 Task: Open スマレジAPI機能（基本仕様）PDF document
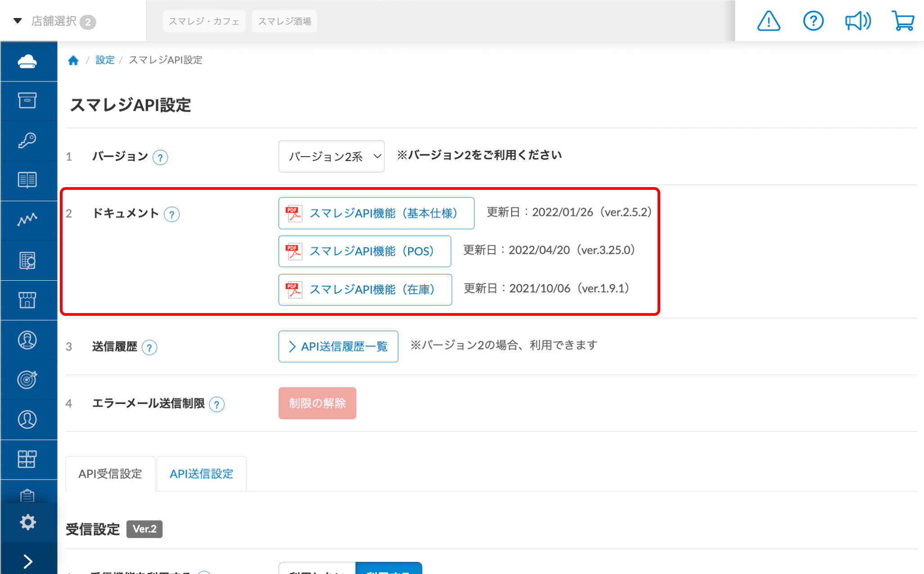click(x=376, y=213)
